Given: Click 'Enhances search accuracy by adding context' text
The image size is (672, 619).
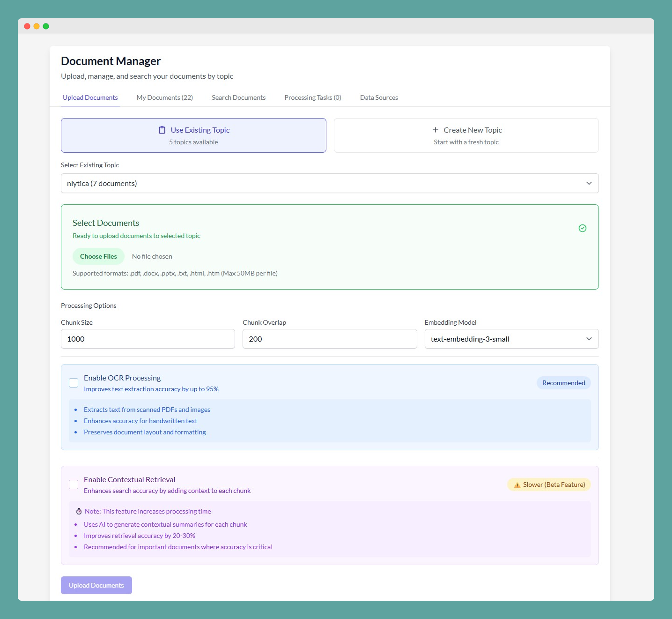Looking at the screenshot, I should 167,491.
